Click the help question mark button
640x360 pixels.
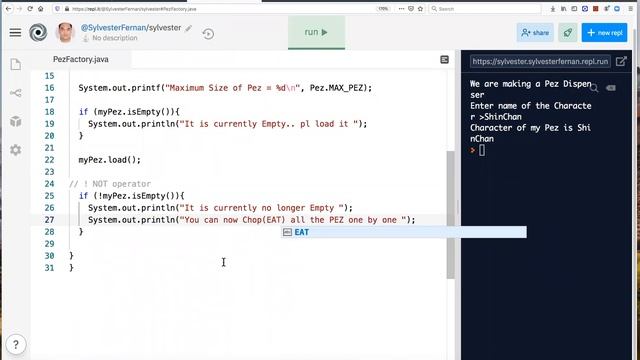[x=16, y=345]
